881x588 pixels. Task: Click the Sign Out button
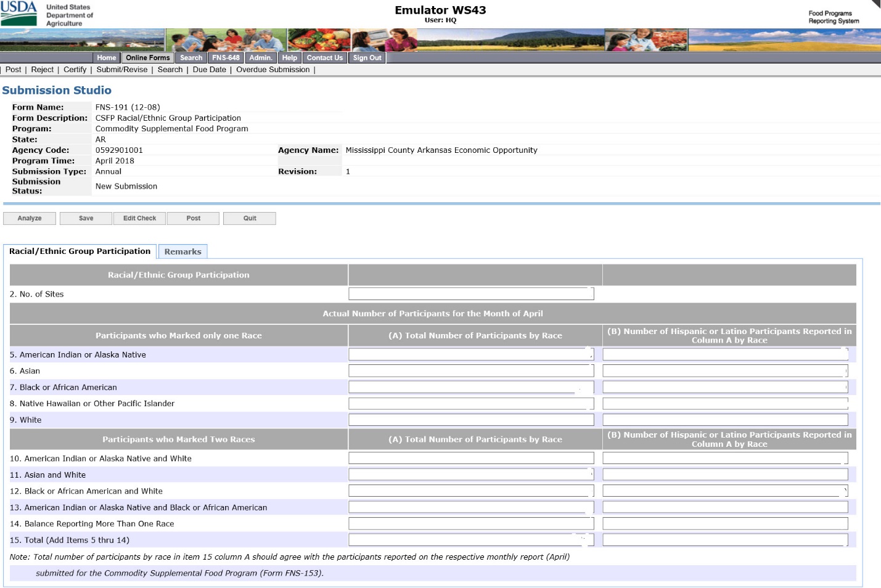[x=367, y=58]
